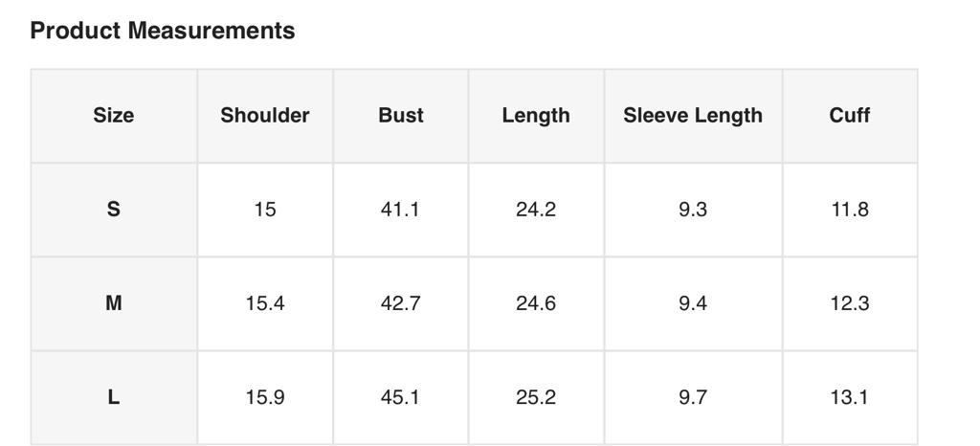Click length value 25.2

[x=536, y=397]
